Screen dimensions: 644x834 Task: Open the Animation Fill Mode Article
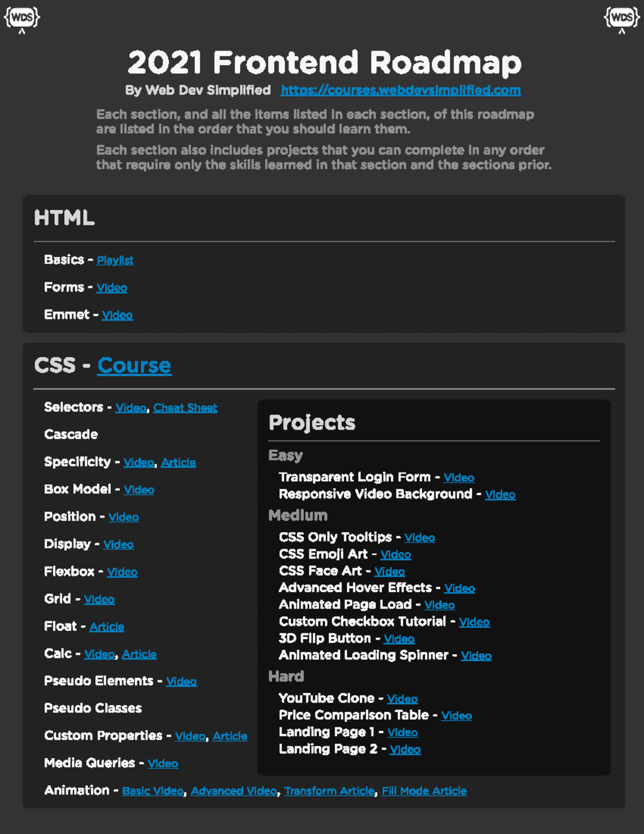[x=424, y=791]
